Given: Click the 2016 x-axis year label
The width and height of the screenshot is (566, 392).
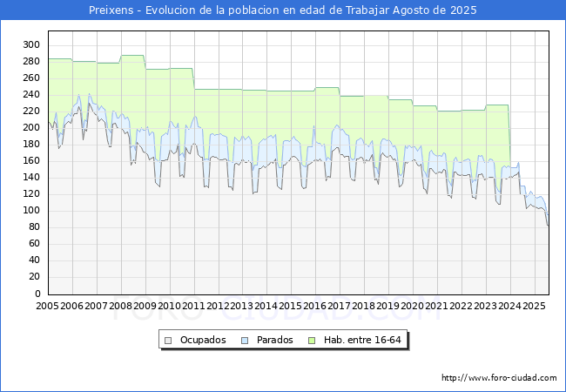Looking at the screenshot, I should 314,306.
